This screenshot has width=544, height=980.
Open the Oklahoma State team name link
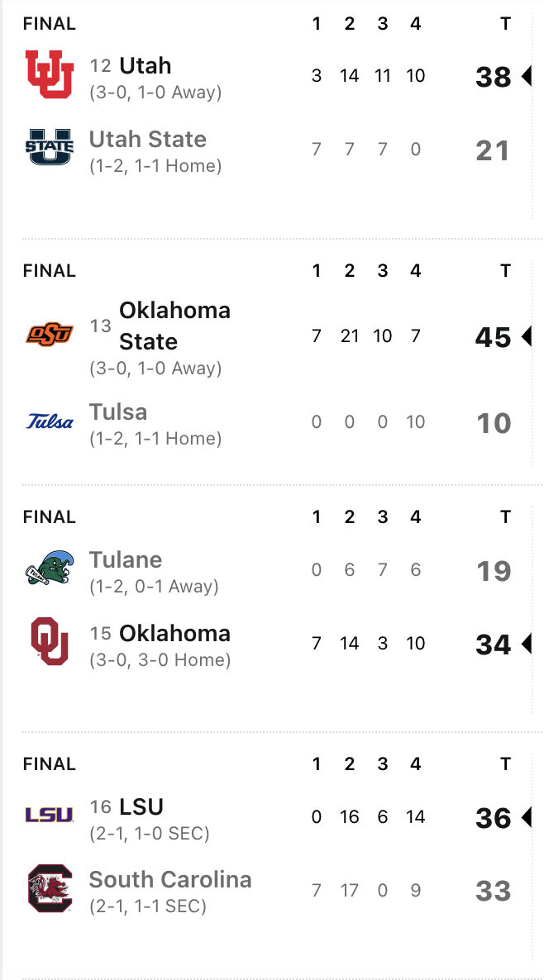(x=174, y=326)
